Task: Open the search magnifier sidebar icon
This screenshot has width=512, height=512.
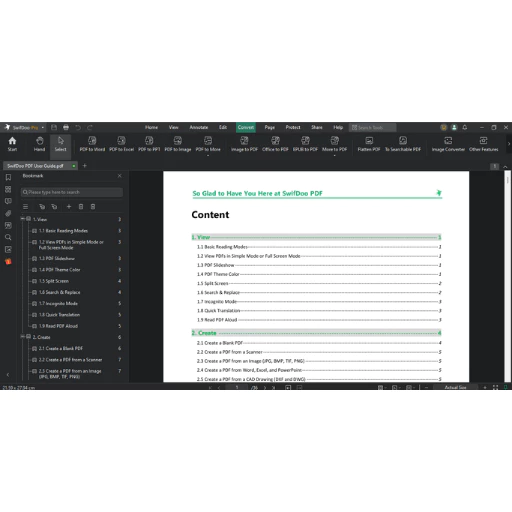Action: (x=8, y=237)
